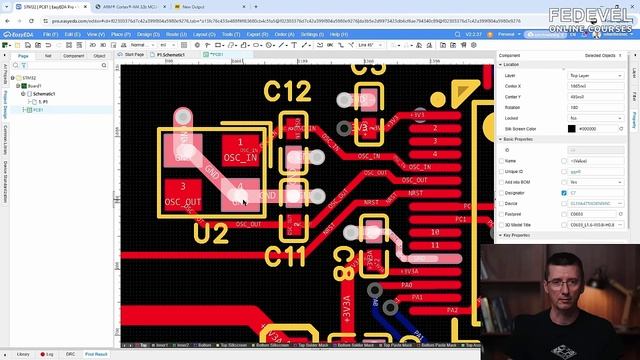Click the filter icon in project panel
The height and width of the screenshot is (360, 640).
point(24,65)
